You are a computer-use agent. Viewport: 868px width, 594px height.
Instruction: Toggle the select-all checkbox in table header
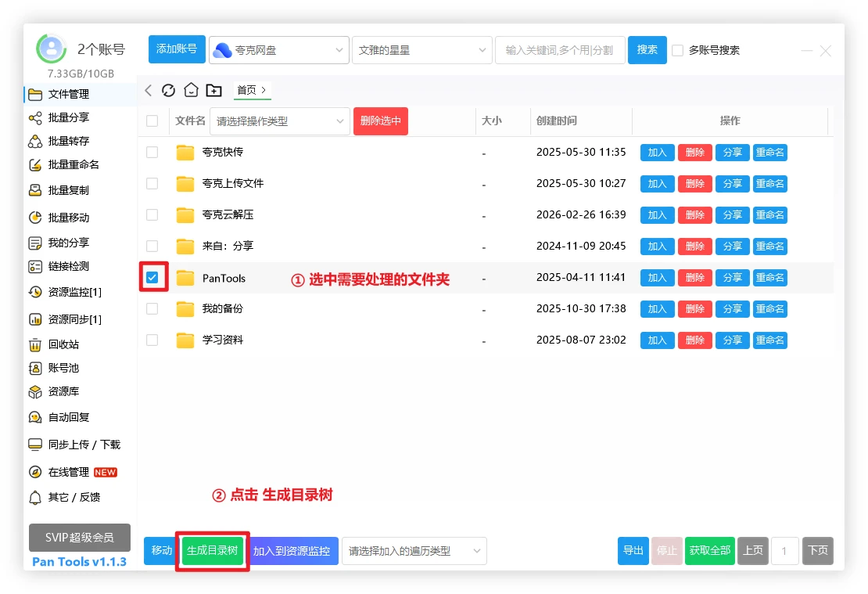pyautogui.click(x=152, y=121)
